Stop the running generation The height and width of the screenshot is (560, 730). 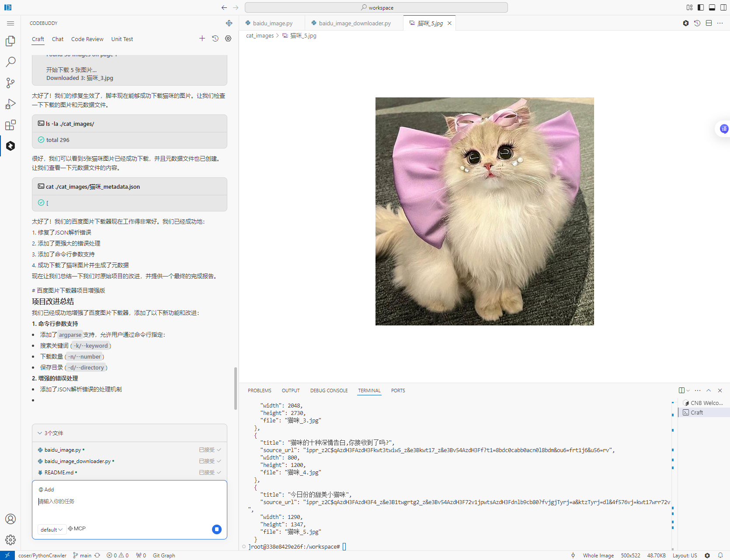217,529
